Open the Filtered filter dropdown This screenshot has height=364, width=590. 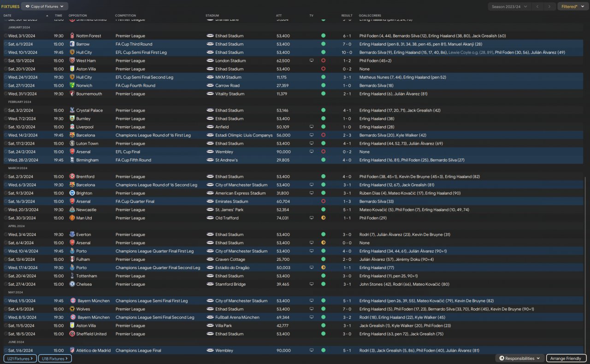(572, 6)
